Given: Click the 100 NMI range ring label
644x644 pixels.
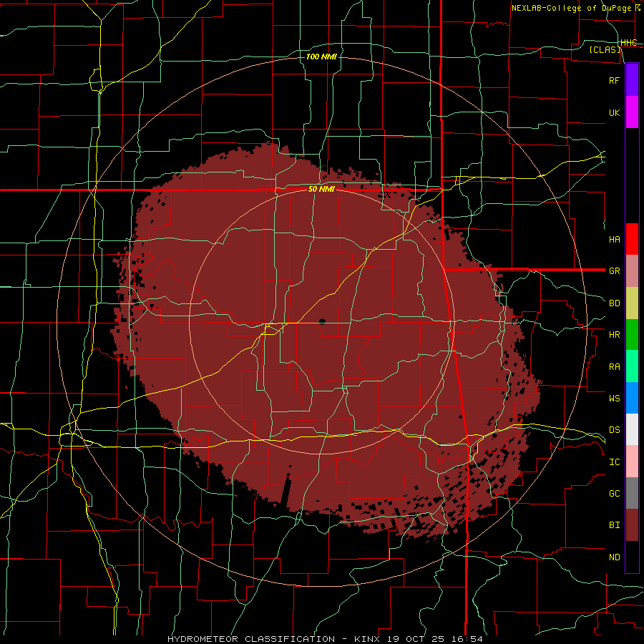Looking at the screenshot, I should click(x=321, y=57).
